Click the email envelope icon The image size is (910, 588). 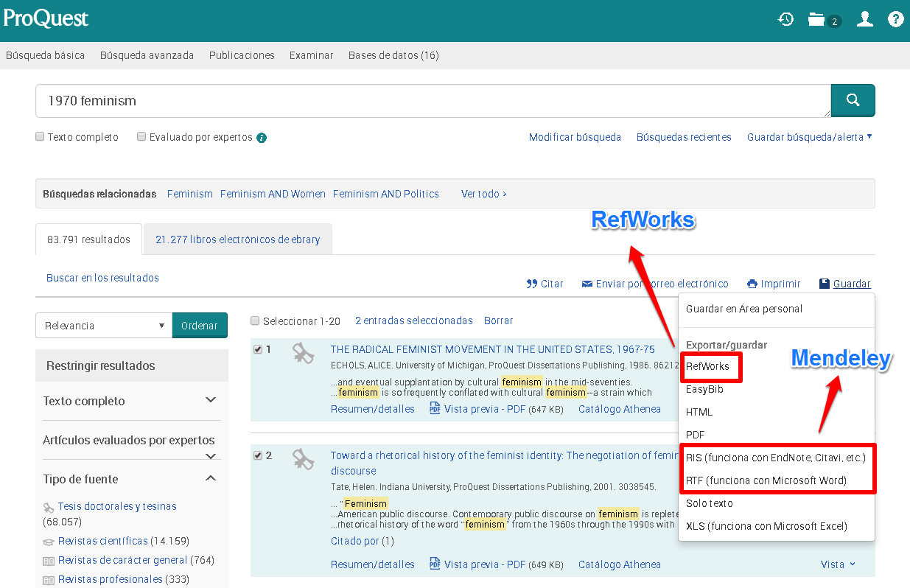pos(587,284)
